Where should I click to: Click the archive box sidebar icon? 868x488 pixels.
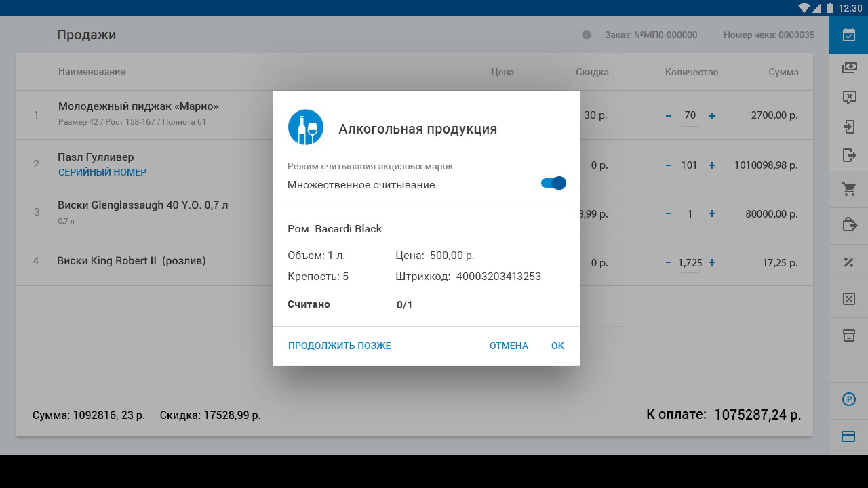pos(848,335)
